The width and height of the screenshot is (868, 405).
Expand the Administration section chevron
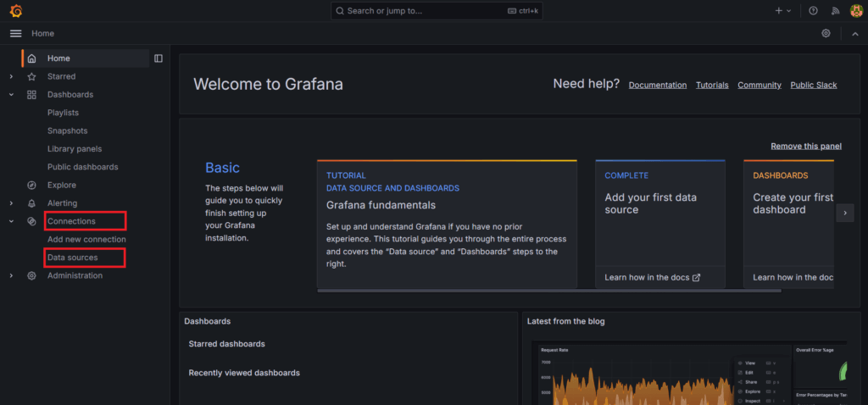click(x=11, y=275)
